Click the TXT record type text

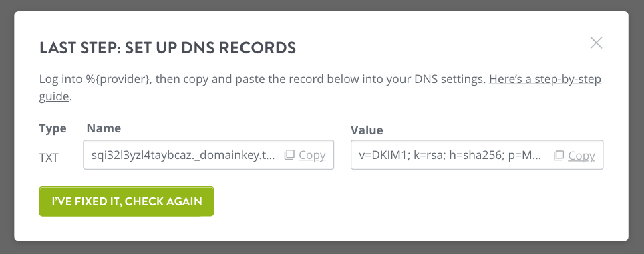(49, 158)
